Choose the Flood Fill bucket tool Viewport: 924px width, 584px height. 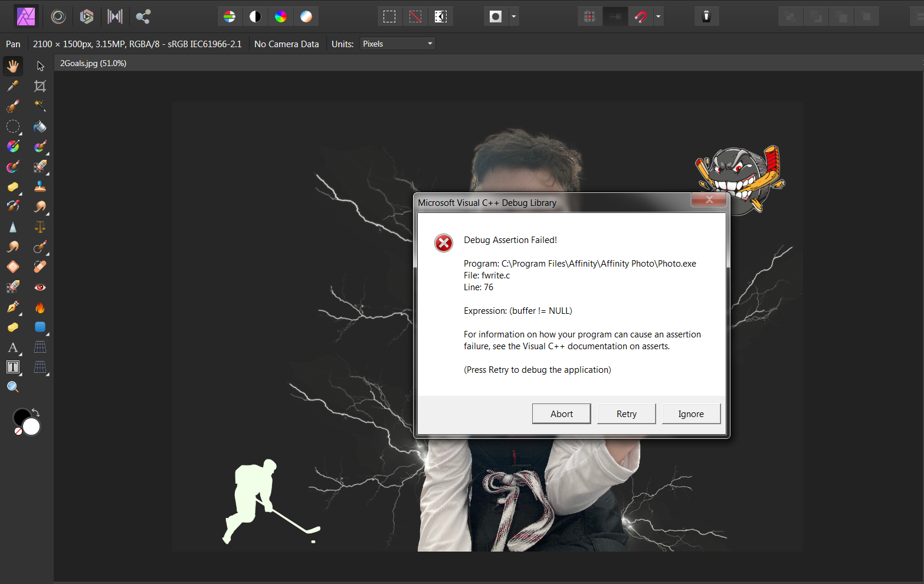click(x=40, y=126)
